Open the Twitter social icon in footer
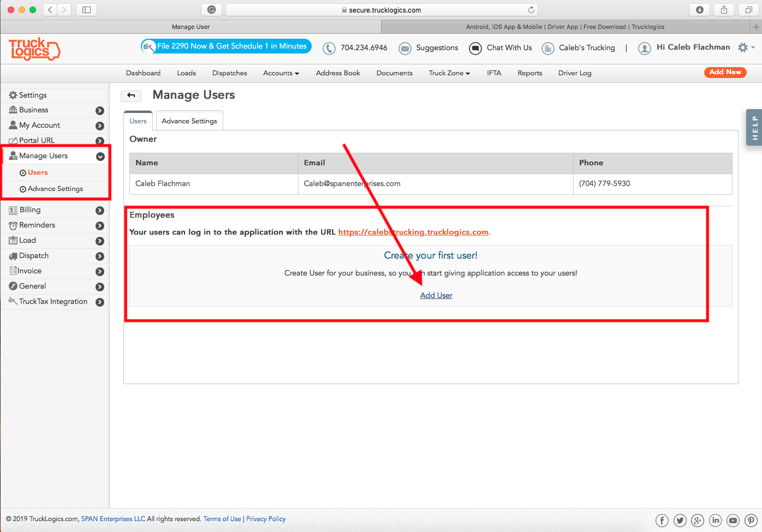This screenshot has width=762, height=532. pos(680,521)
